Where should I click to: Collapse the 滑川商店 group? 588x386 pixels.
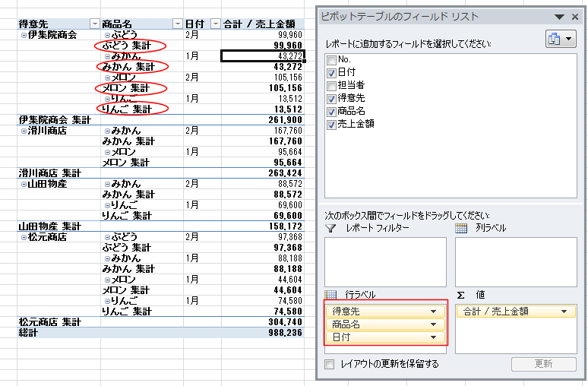point(24,131)
